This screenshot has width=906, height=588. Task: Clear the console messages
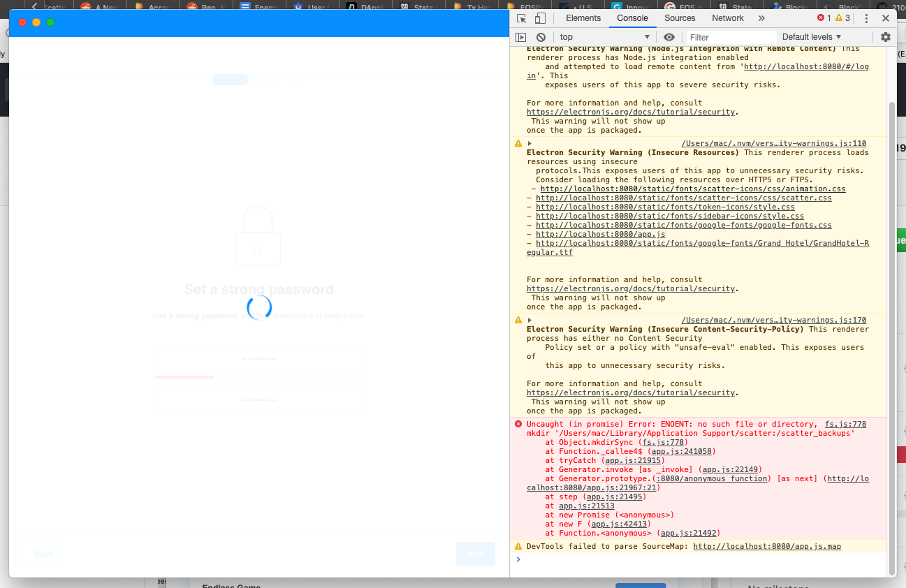541,37
